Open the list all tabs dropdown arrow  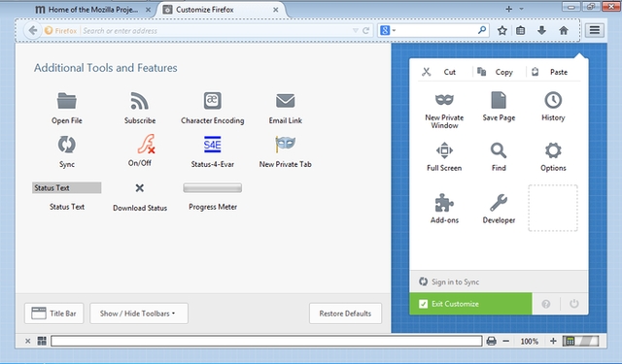click(521, 9)
